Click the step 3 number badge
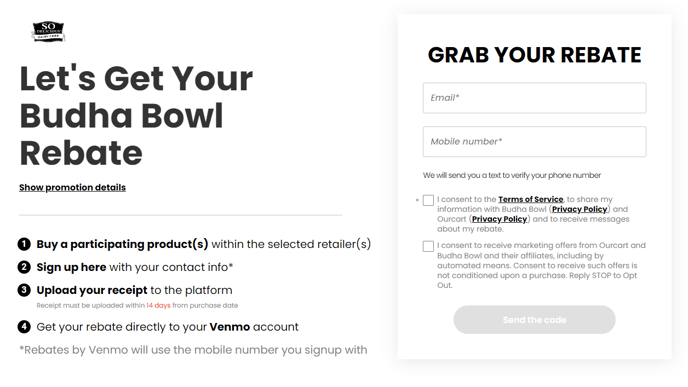Image resolution: width=688 pixels, height=387 pixels. [x=24, y=290]
